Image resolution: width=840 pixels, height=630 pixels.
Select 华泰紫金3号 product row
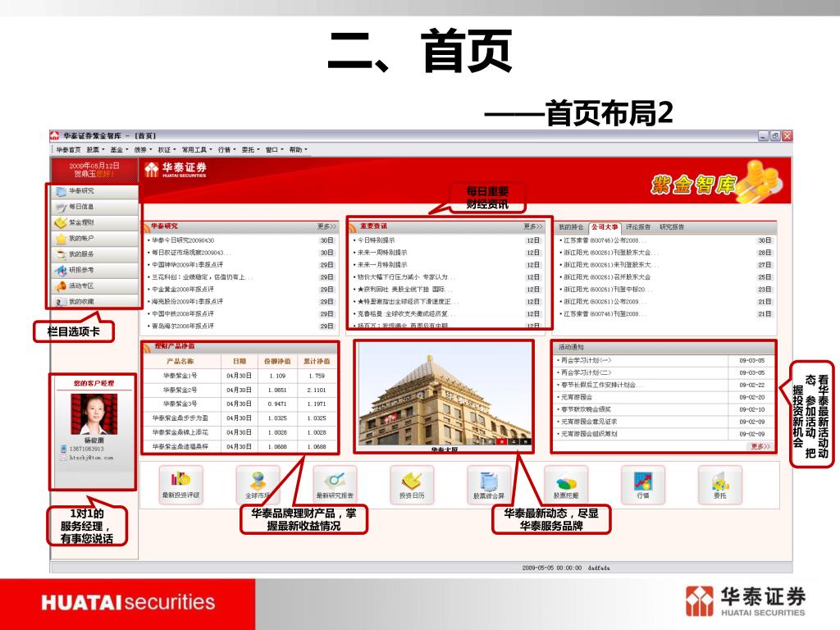[240, 404]
